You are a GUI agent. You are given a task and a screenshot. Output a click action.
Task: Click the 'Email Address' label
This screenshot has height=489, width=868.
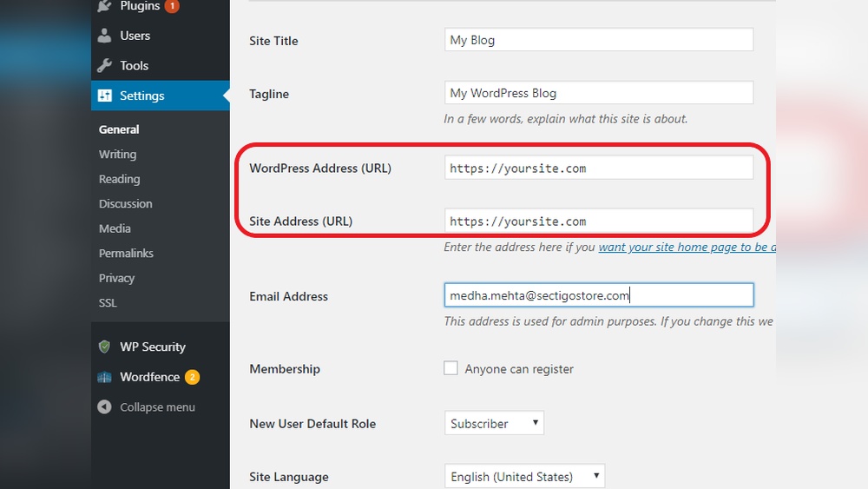[288, 297]
